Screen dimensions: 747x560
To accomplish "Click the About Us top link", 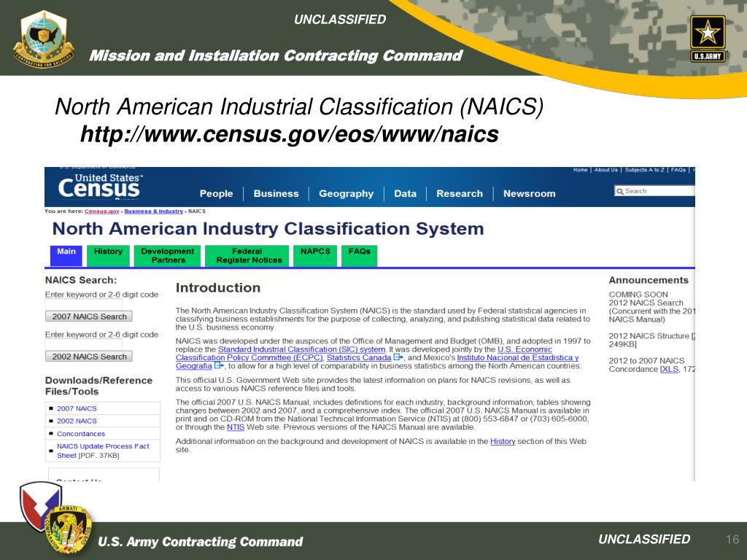I will click(605, 170).
